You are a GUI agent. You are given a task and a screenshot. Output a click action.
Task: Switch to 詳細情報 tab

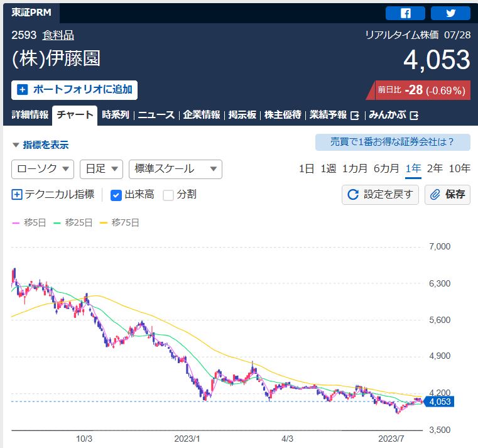[30, 115]
